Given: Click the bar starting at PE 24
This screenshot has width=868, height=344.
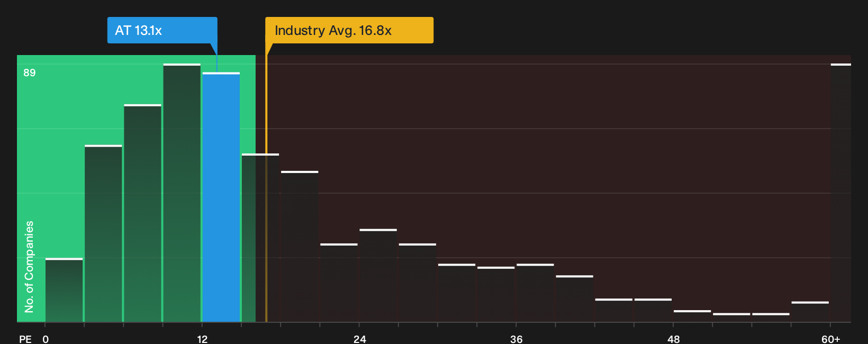Looking at the screenshot, I should (x=378, y=275).
